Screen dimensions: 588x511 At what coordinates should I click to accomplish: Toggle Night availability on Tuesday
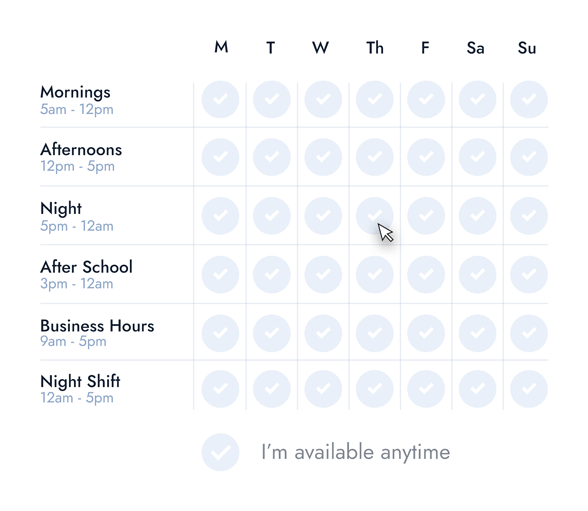point(272,216)
